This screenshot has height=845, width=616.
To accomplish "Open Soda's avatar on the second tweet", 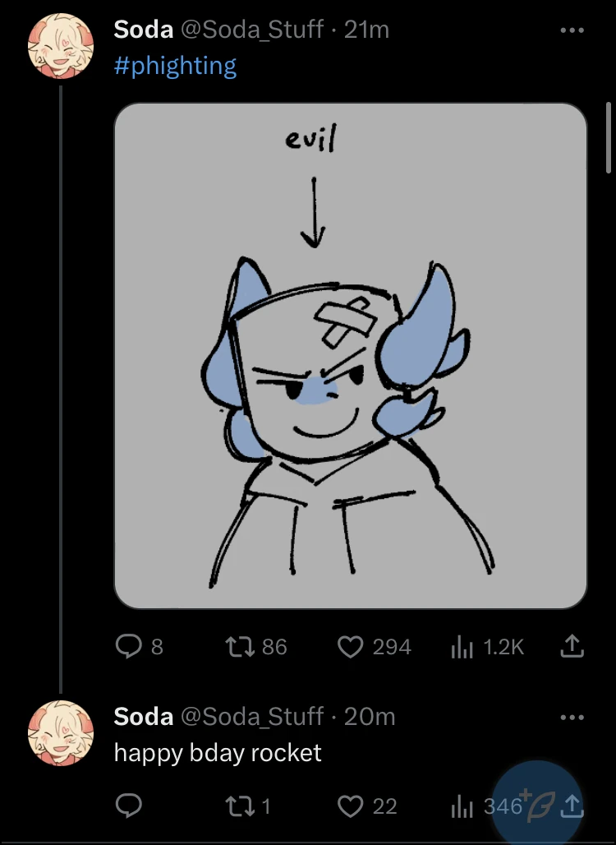I will click(x=60, y=733).
